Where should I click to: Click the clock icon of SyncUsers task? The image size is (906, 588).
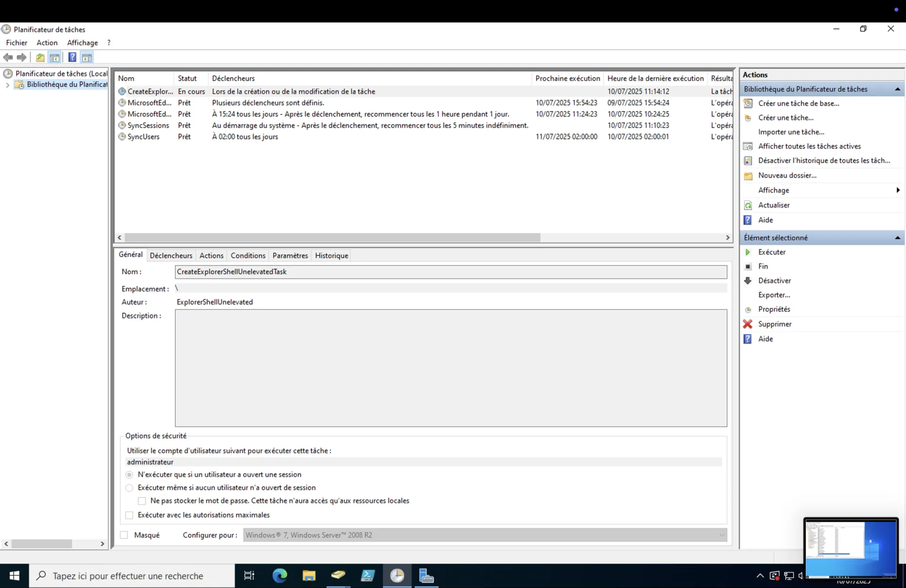coord(122,137)
